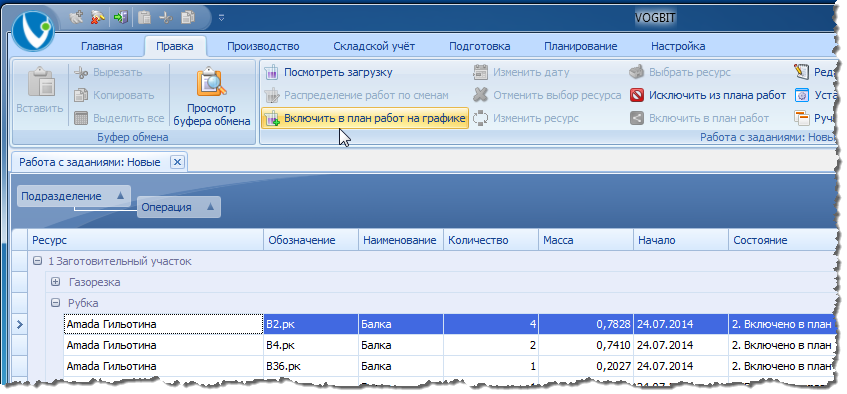Click the row indicator arrow of the B2.рк row
Image resolution: width=847 pixels, height=394 pixels.
tap(20, 324)
